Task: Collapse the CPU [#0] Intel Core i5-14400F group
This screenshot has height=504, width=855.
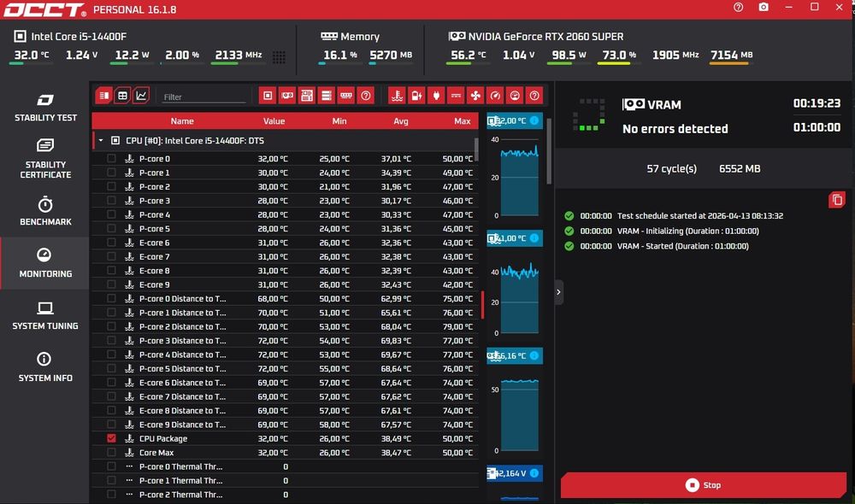Action: tap(101, 141)
